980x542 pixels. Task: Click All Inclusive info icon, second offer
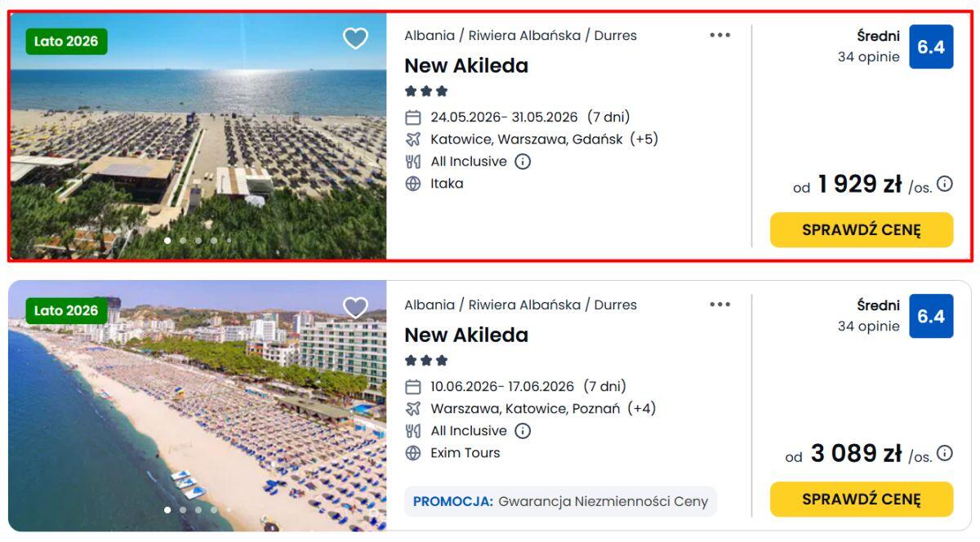point(523,431)
